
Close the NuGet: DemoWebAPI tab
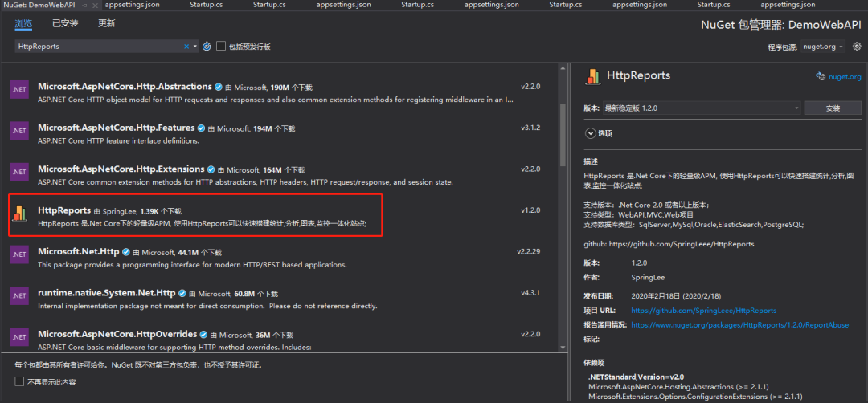point(95,5)
